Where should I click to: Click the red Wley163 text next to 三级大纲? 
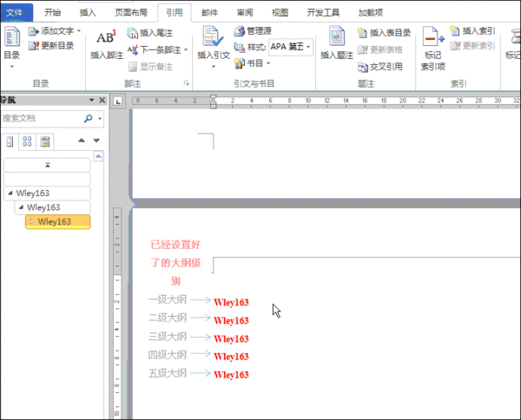[231, 339]
